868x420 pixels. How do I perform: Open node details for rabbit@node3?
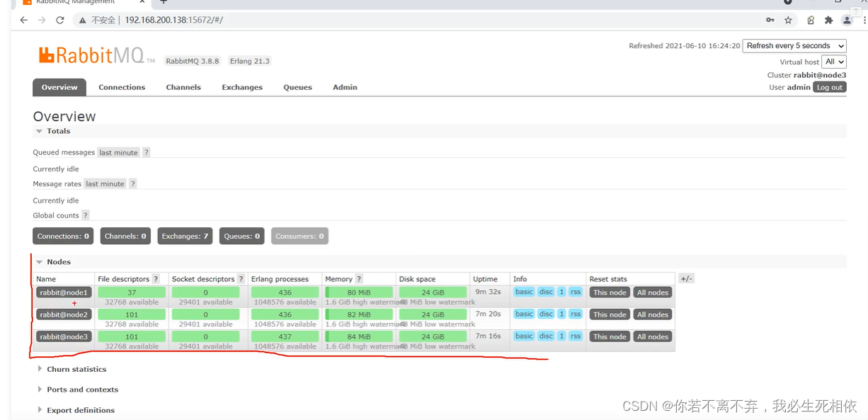tap(64, 336)
